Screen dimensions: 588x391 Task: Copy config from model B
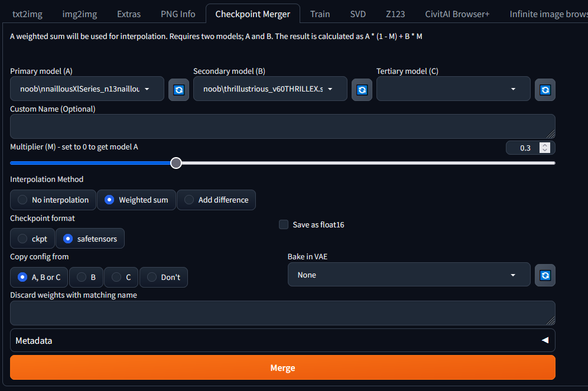coord(86,277)
